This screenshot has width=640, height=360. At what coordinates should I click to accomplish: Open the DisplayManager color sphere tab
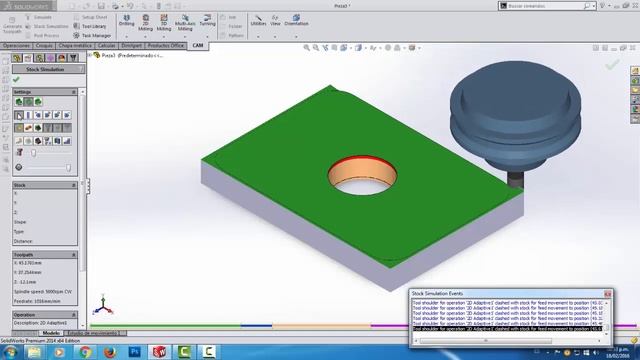point(62,58)
